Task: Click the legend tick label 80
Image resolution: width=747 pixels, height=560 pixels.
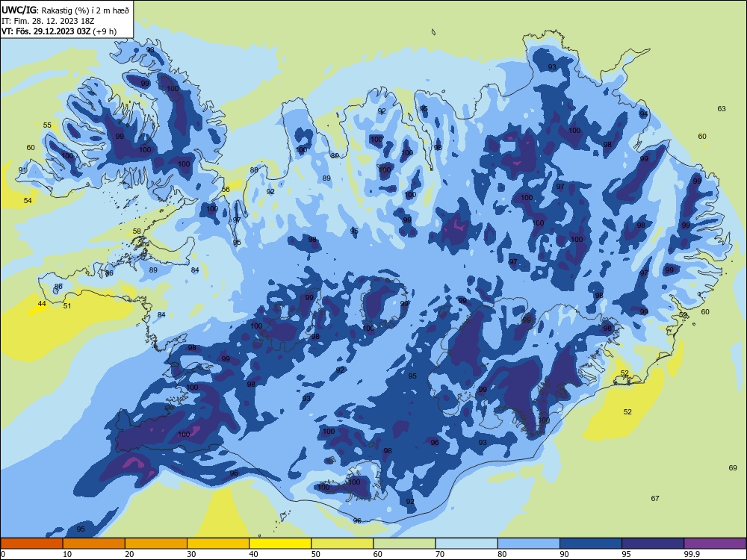Action: pyautogui.click(x=502, y=554)
